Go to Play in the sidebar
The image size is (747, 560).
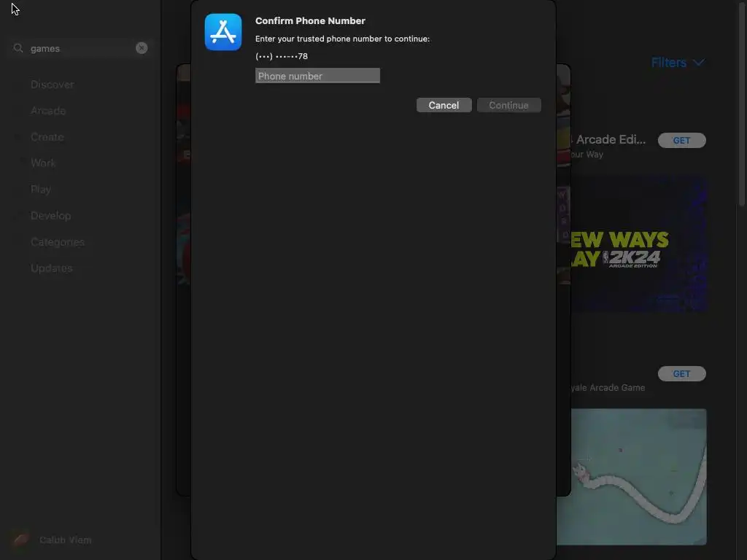tap(41, 190)
